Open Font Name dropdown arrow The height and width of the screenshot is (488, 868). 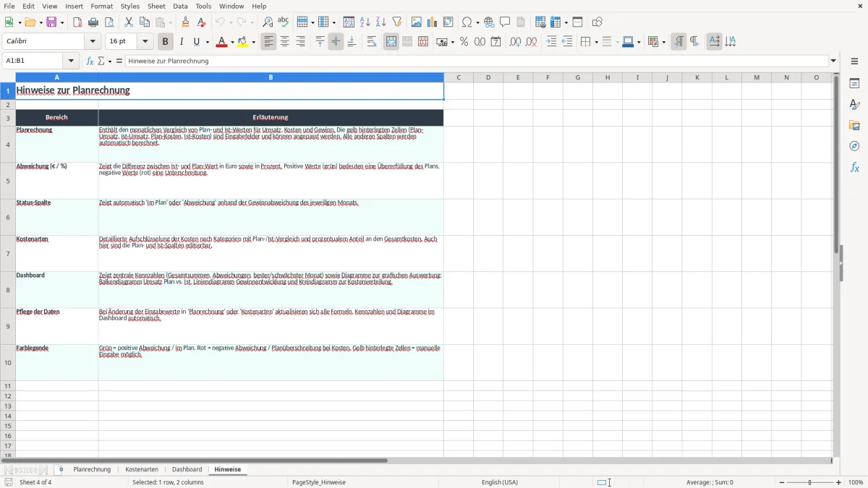click(93, 42)
